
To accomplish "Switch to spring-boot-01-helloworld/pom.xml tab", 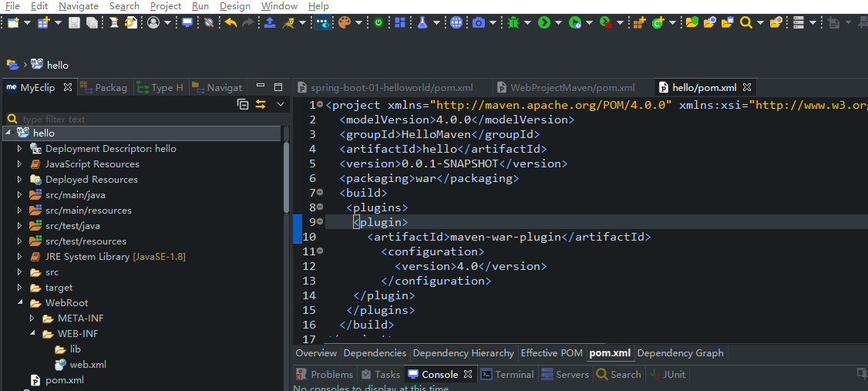I will [x=392, y=87].
